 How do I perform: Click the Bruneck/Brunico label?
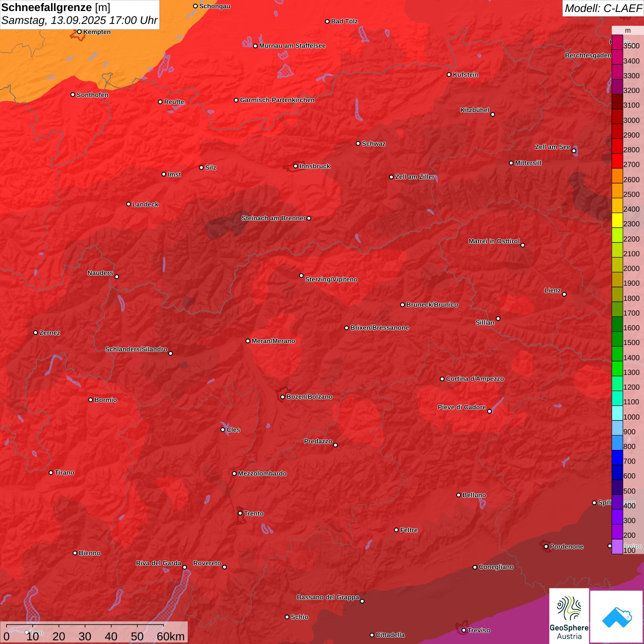tap(432, 305)
